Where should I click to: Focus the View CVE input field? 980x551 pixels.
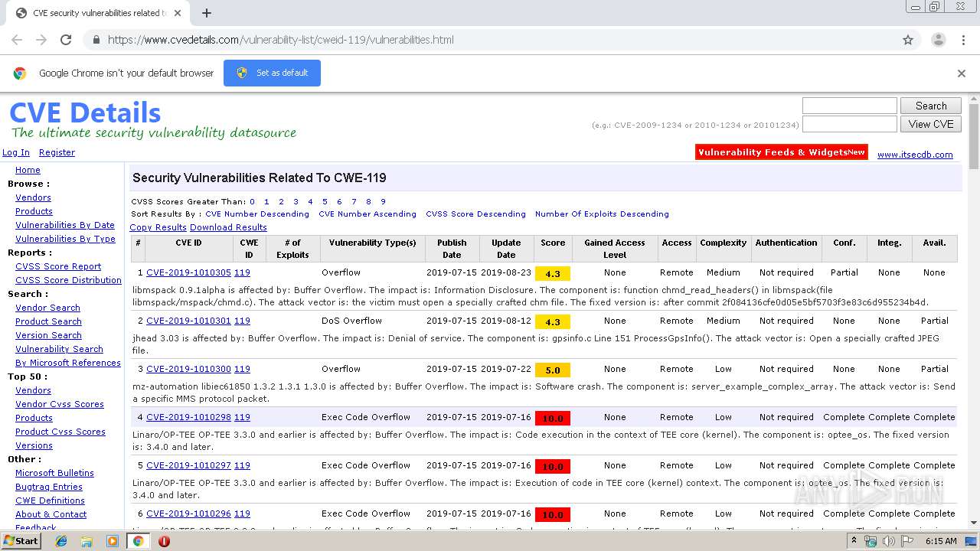(849, 124)
